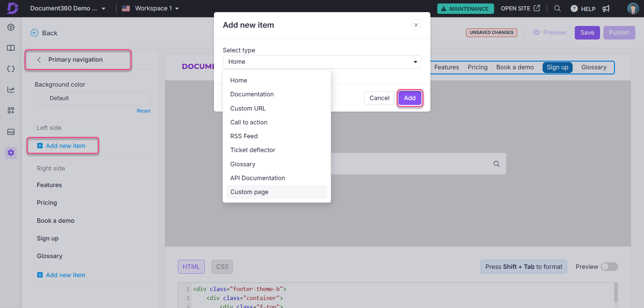This screenshot has height=308, width=644.
Task: Choose Documentation from the type list
Action: (x=277, y=94)
